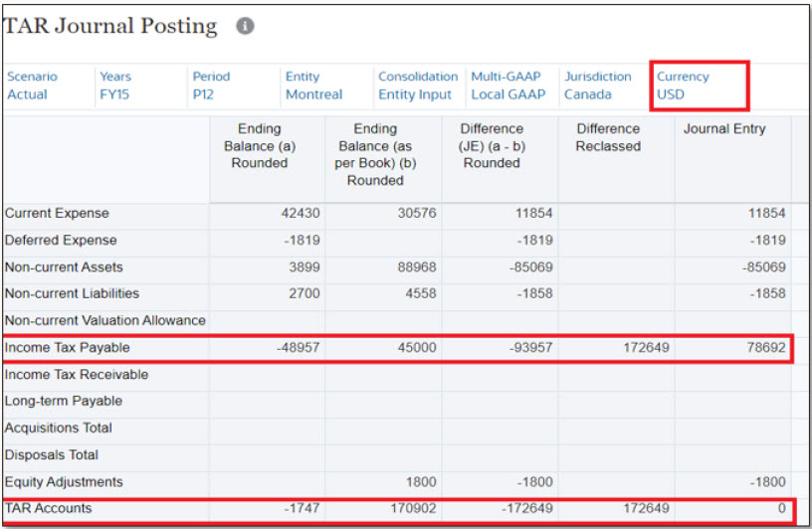Click the Income Tax Payable cell 45000
Screen dimensions: 812x529
(x=383, y=347)
